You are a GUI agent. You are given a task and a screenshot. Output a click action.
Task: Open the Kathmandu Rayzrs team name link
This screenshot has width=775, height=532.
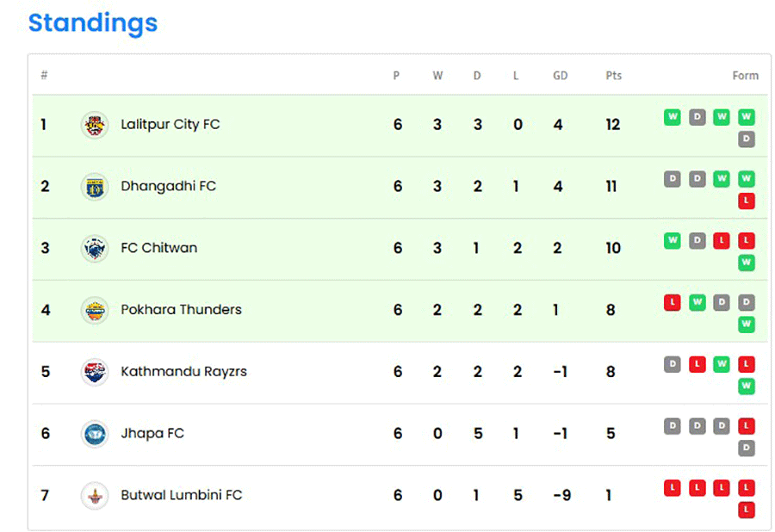184,372
